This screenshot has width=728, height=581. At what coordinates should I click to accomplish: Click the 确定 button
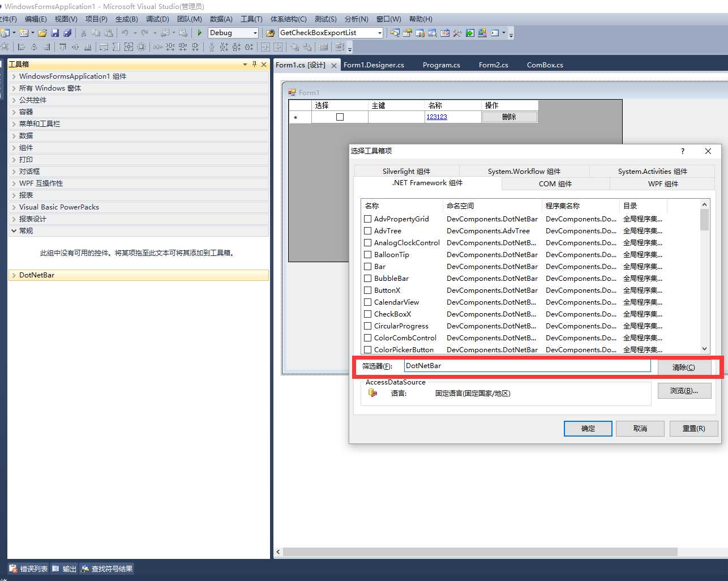click(588, 429)
